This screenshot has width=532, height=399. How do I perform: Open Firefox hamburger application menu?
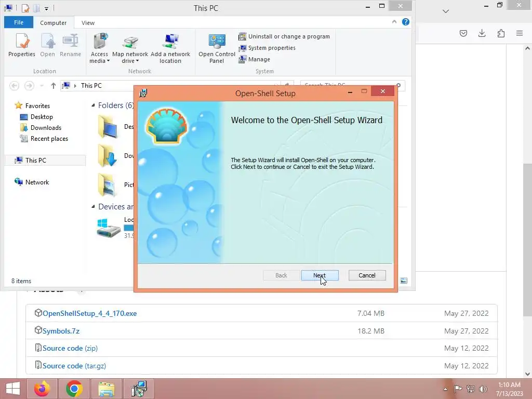(x=519, y=33)
